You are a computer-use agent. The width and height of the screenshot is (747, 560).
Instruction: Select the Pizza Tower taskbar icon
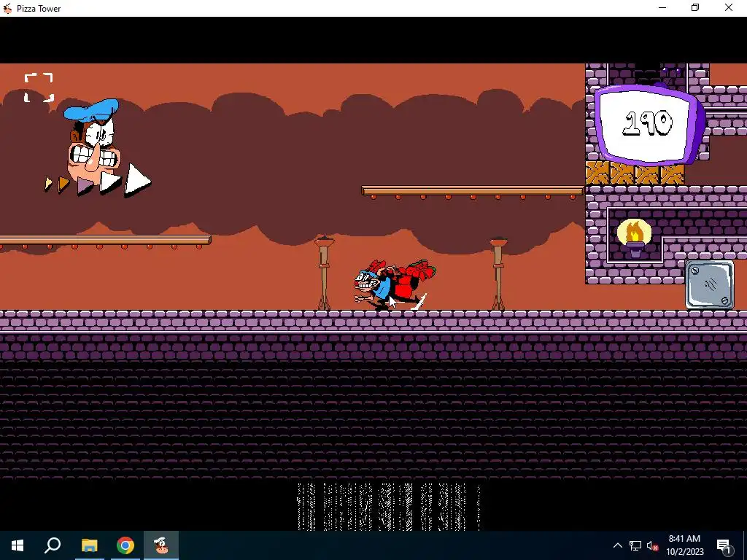pyautogui.click(x=161, y=545)
